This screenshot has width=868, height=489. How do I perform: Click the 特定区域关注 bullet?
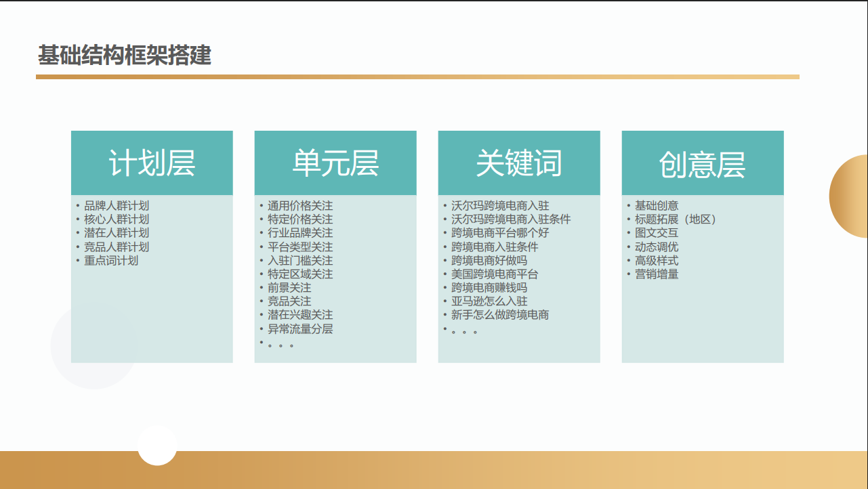[300, 274]
